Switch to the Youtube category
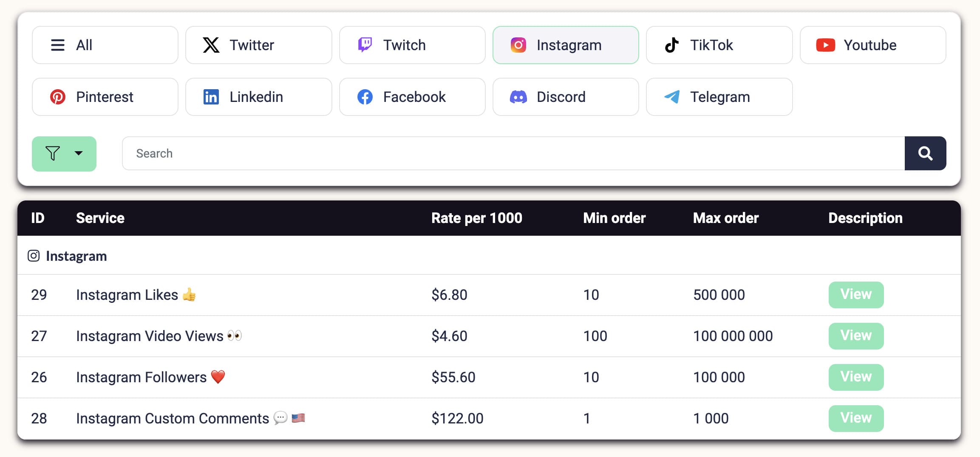The height and width of the screenshot is (457, 980). point(872,45)
